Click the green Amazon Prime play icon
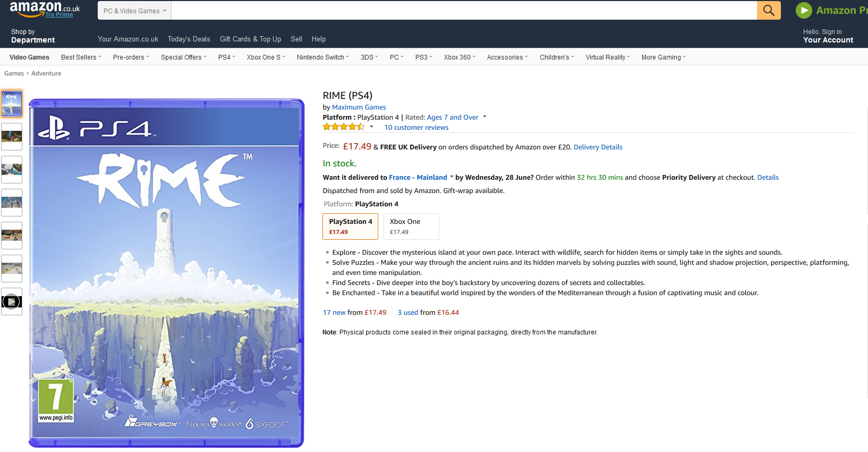 pyautogui.click(x=803, y=10)
